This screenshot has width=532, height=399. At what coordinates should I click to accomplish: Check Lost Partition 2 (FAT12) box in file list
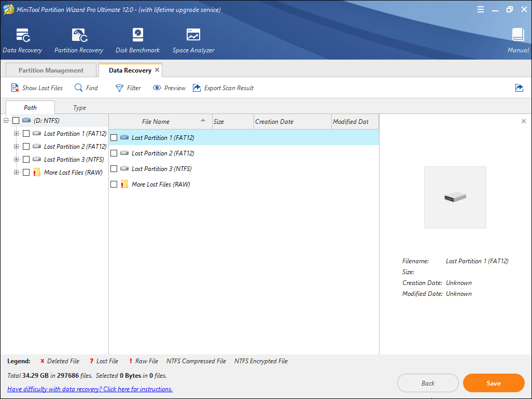(x=114, y=153)
